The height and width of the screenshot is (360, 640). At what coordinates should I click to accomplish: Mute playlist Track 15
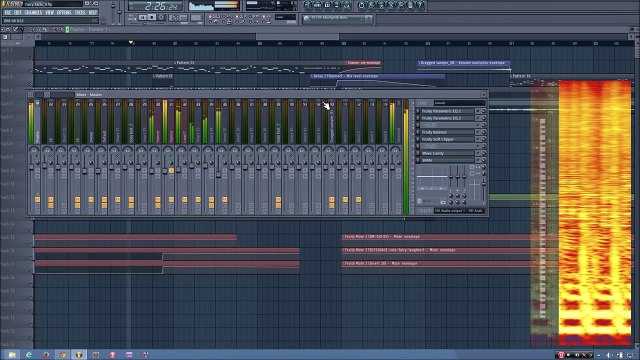tap(31, 244)
